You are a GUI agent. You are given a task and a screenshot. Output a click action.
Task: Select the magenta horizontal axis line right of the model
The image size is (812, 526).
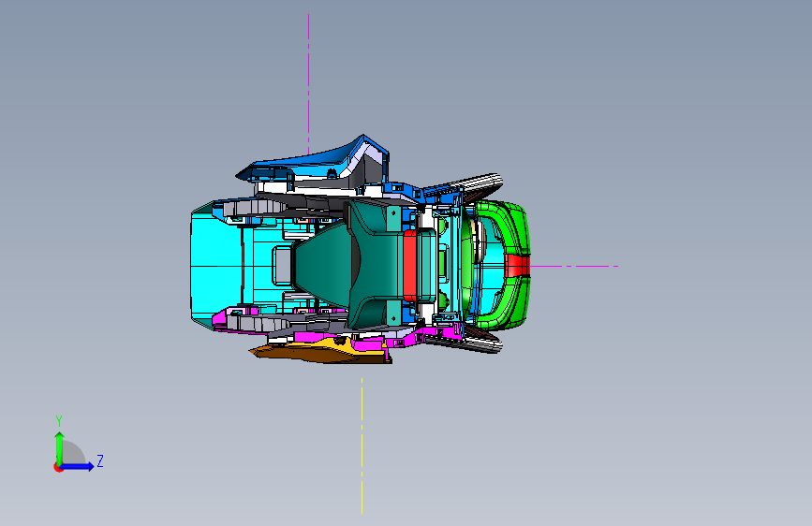pyautogui.click(x=574, y=266)
